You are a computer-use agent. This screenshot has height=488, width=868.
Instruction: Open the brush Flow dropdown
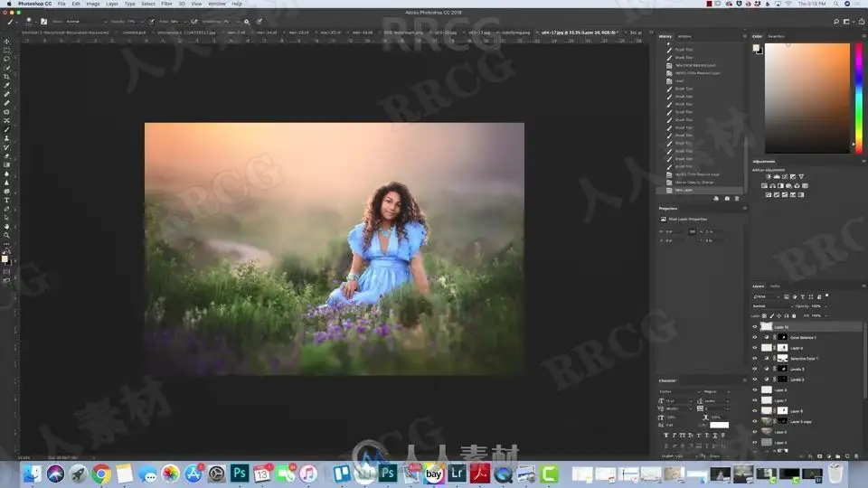click(176, 22)
